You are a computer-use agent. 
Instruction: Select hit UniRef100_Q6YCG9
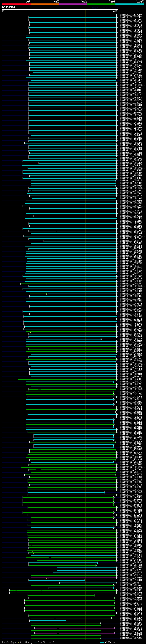[131, 366]
